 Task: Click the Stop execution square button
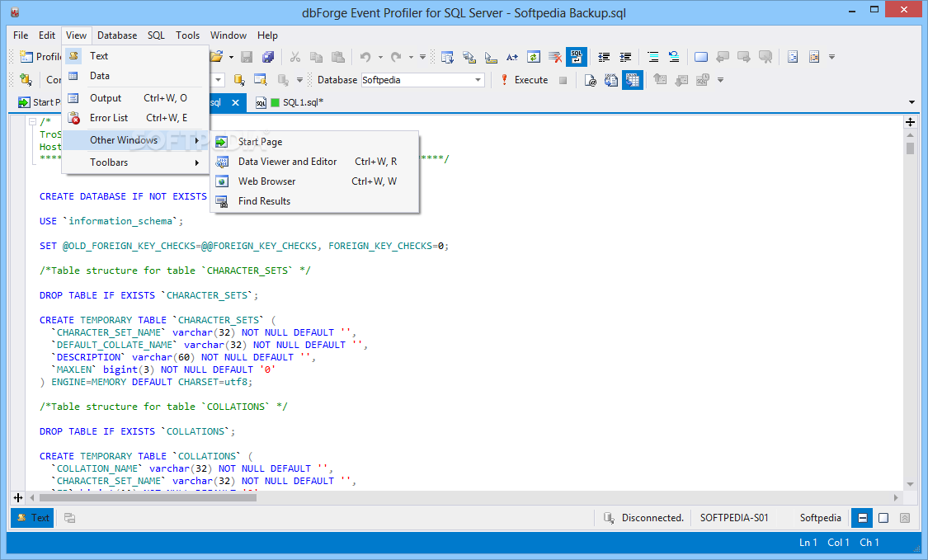pos(563,80)
